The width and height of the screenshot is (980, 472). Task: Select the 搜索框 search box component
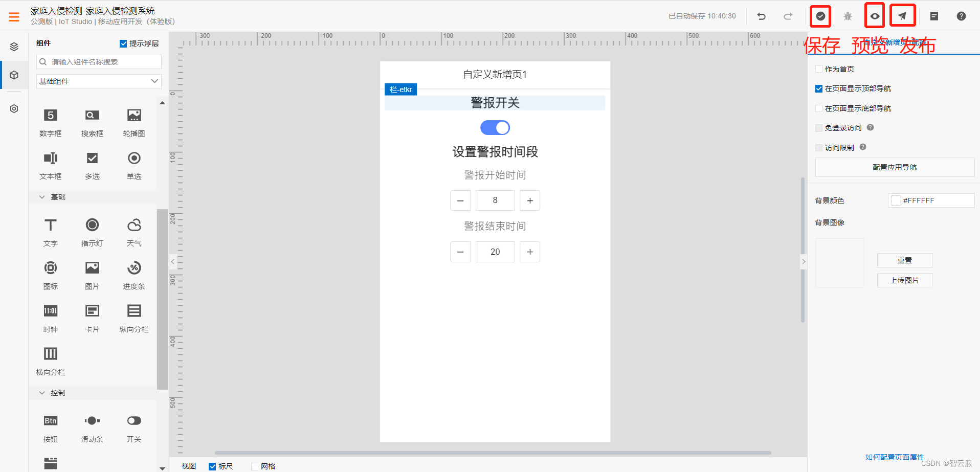92,123
